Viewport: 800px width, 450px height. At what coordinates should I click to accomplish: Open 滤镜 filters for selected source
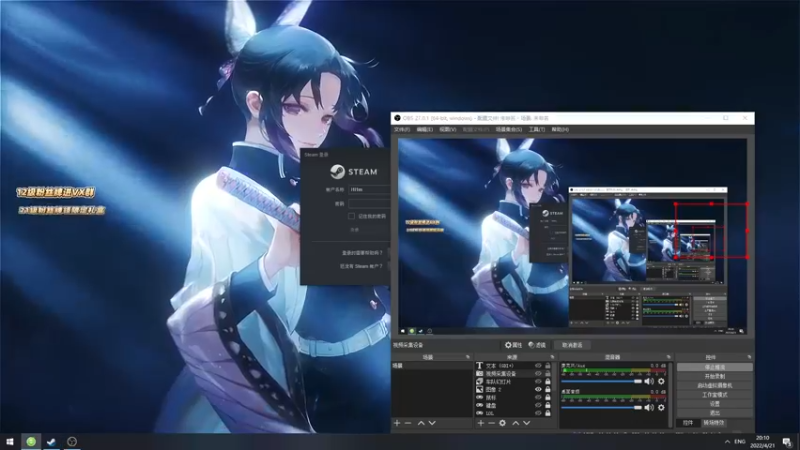[x=537, y=345]
